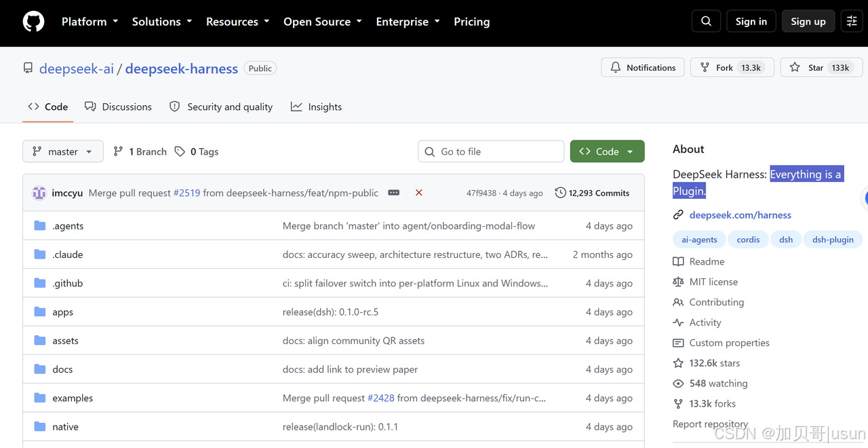Click commit message 'release(dsh): 0.1.0-rc.5'
This screenshot has width=868, height=448.
point(331,312)
